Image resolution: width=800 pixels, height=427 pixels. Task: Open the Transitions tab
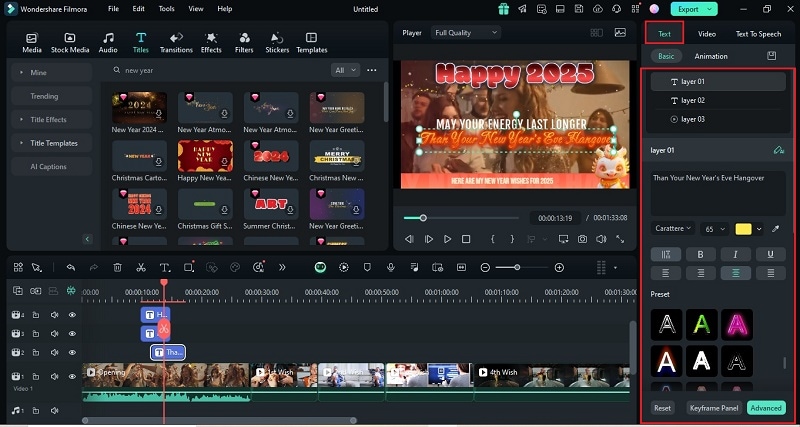tap(176, 43)
